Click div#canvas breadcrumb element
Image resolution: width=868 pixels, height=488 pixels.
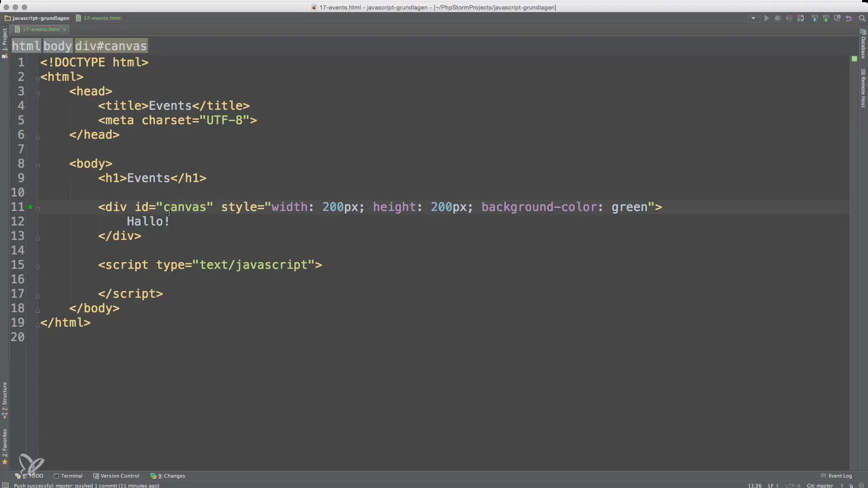click(111, 46)
